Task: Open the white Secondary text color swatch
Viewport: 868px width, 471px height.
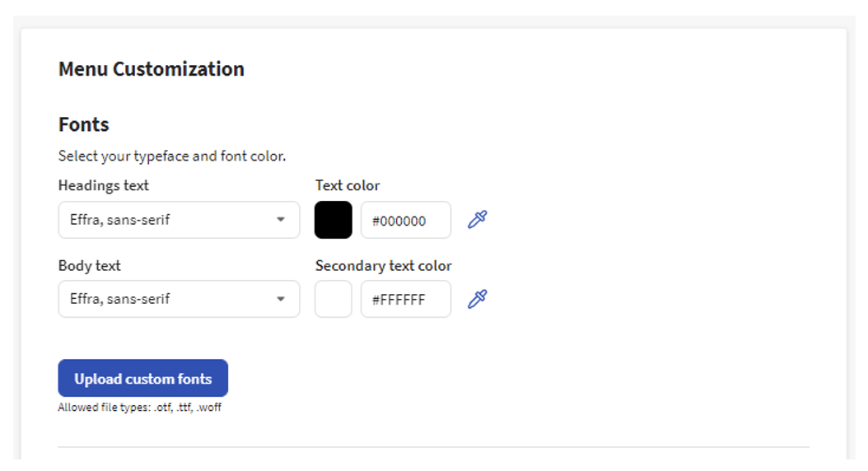Action: [x=334, y=299]
